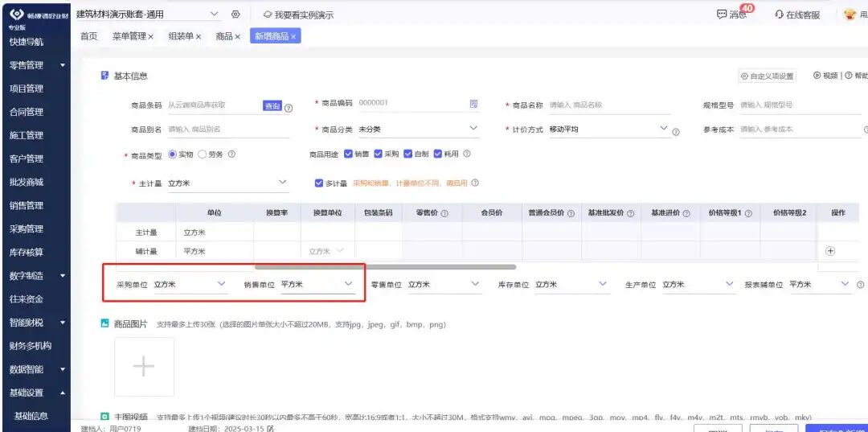Click the plus tile to upload 商品图片
The height and width of the screenshot is (432, 868).
[144, 367]
